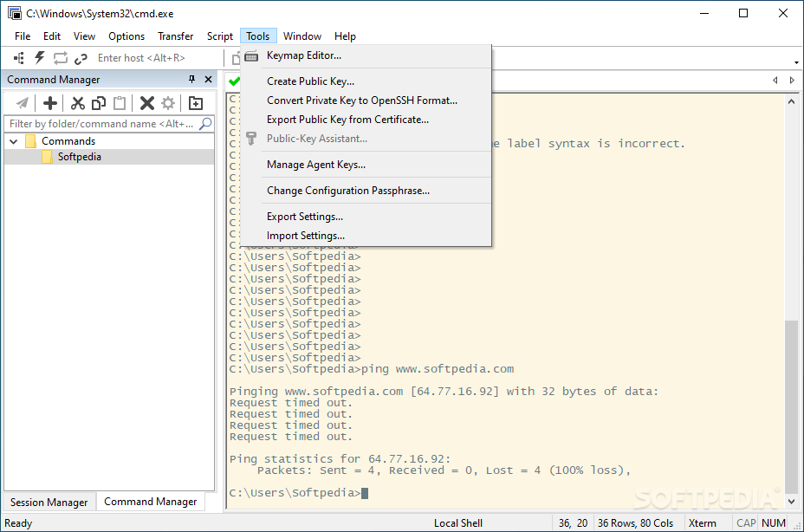The height and width of the screenshot is (532, 804).
Task: Click the Quick Connect lightning icon
Action: 40,58
